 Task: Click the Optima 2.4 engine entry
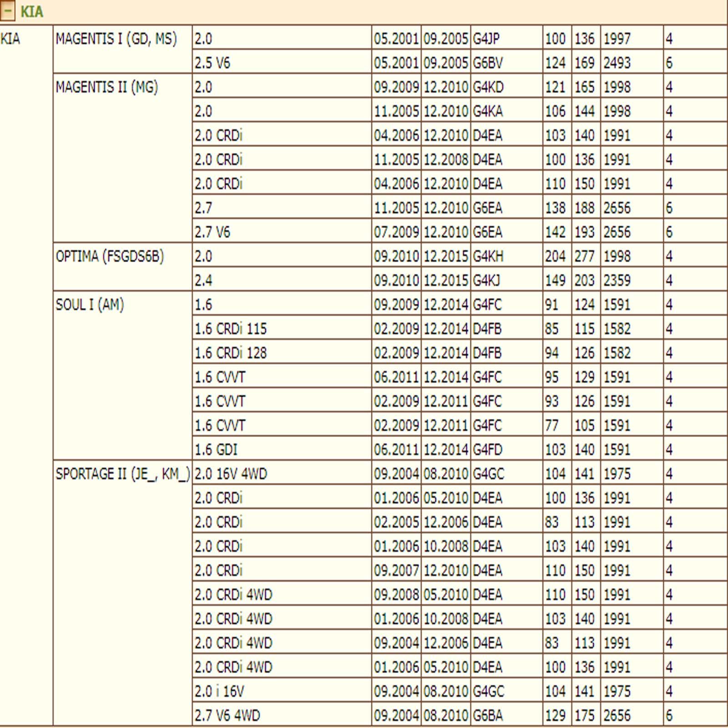tap(203, 280)
